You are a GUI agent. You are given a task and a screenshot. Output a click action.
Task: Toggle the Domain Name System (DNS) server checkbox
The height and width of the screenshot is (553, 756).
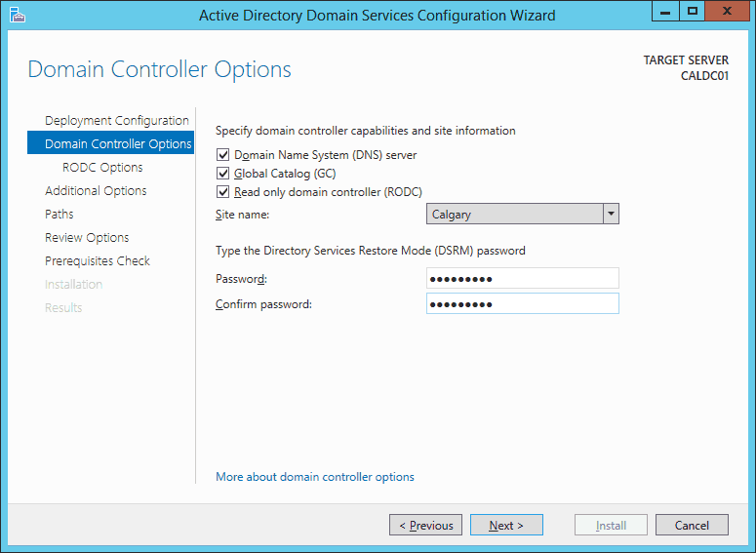222,155
